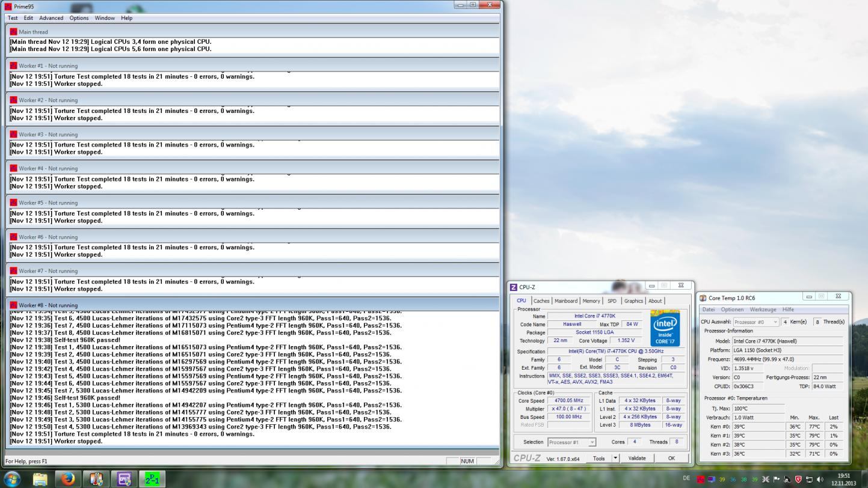
Task: Switch to Mainboard tab in CPU-Z
Action: [565, 301]
